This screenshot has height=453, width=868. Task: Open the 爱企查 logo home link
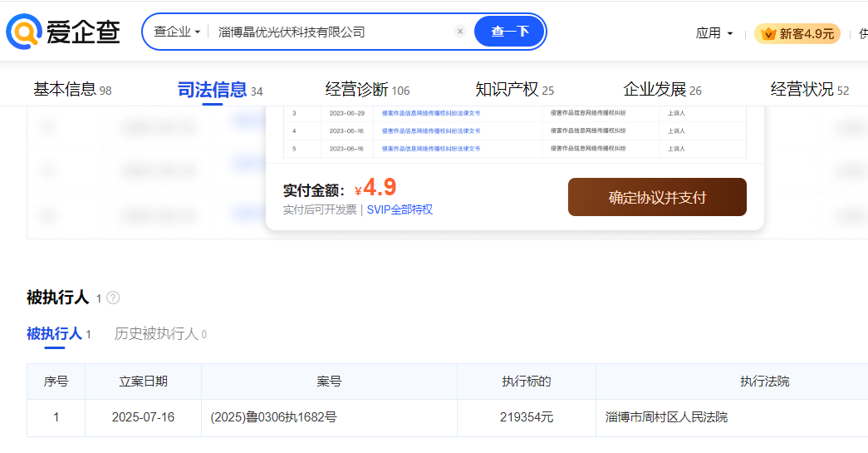63,31
